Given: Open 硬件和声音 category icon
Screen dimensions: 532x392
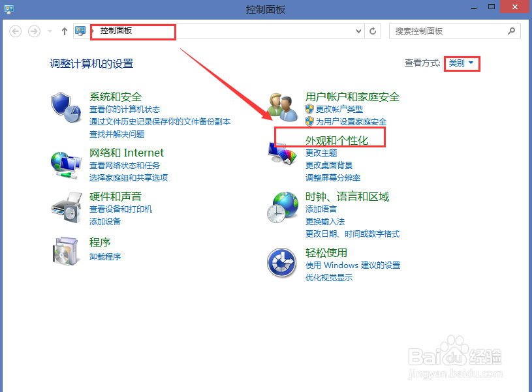Looking at the screenshot, I should click(66, 207).
